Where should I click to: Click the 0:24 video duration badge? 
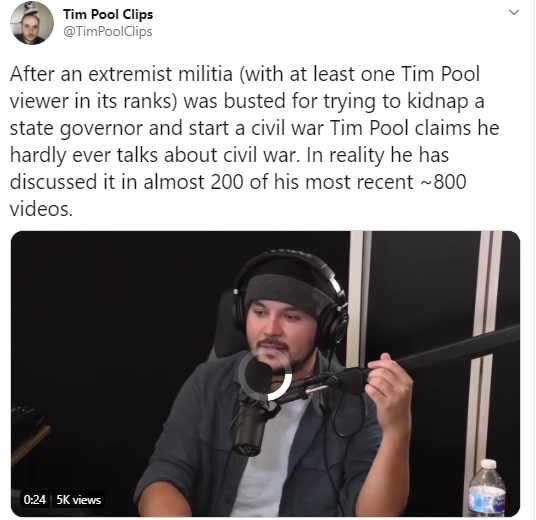pyautogui.click(x=35, y=499)
